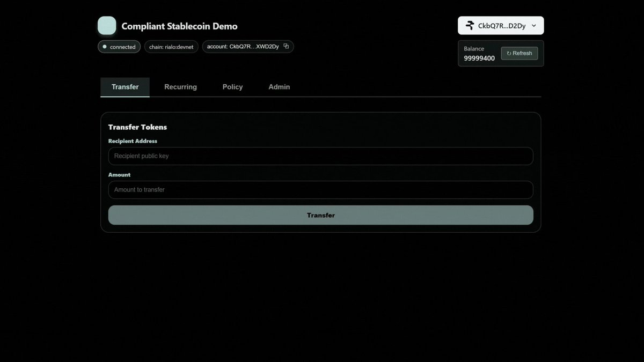
Task: Click the Transfer Tokens heading
Action: pos(137,127)
